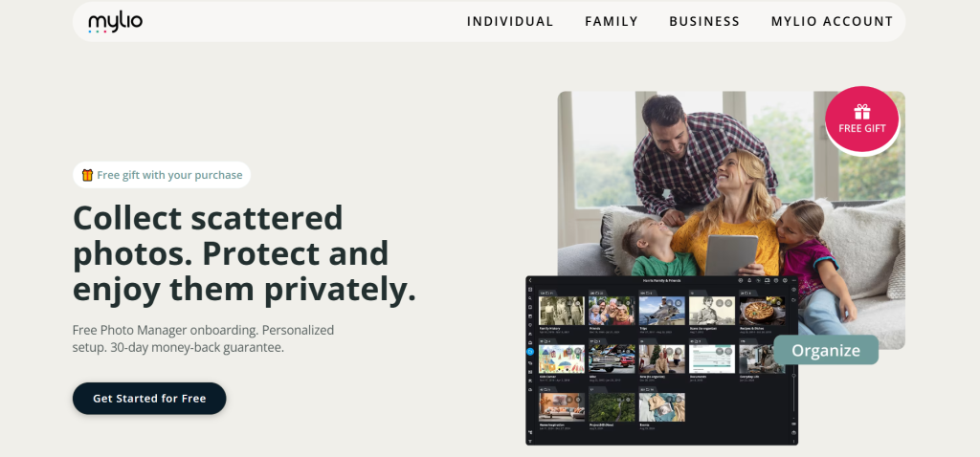This screenshot has width=980, height=457.
Task: Open the Family History folder thumbnail
Action: (562, 311)
